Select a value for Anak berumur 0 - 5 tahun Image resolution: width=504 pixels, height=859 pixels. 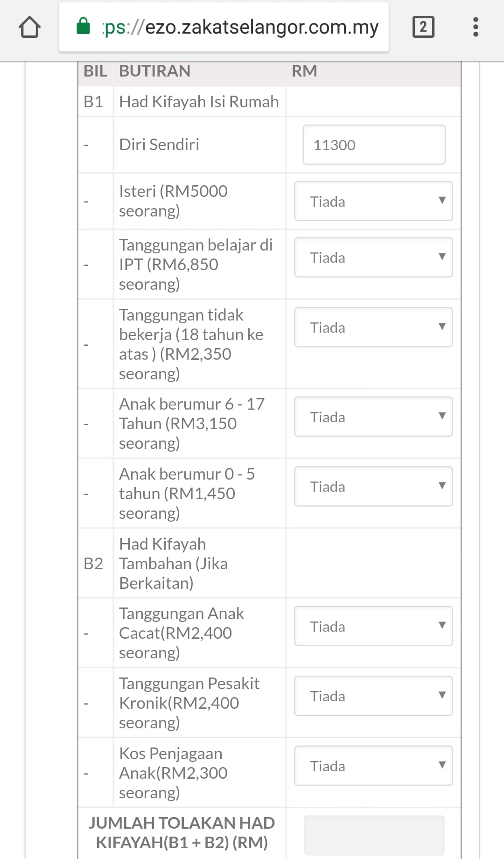(x=373, y=486)
